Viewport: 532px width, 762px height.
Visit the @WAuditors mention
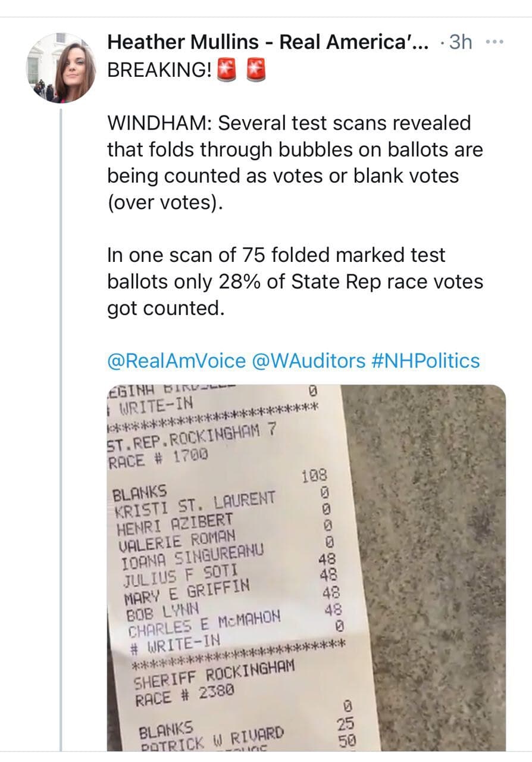(x=309, y=361)
